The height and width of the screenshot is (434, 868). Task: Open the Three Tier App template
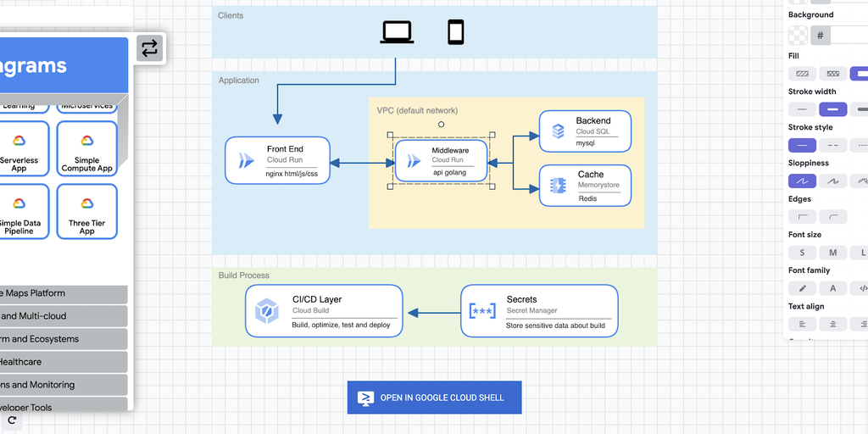coord(86,212)
